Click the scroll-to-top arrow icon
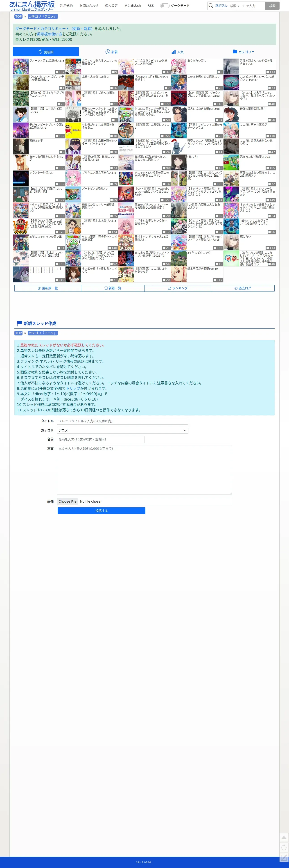The width and height of the screenshot is (289, 868). [284, 837]
